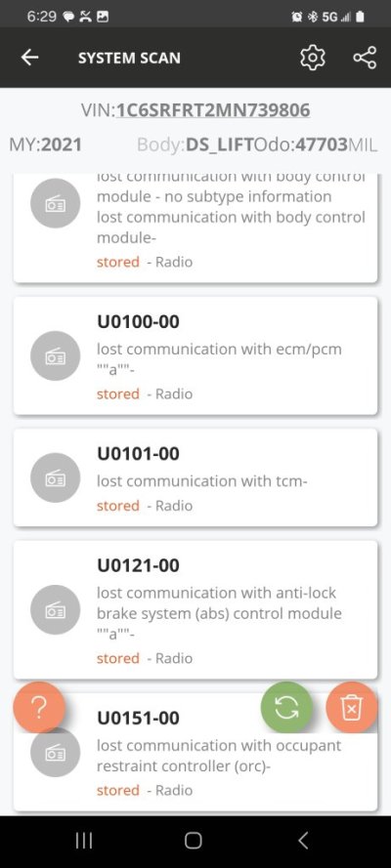Tap Android recent apps button
The height and width of the screenshot is (868, 391).
click(84, 841)
